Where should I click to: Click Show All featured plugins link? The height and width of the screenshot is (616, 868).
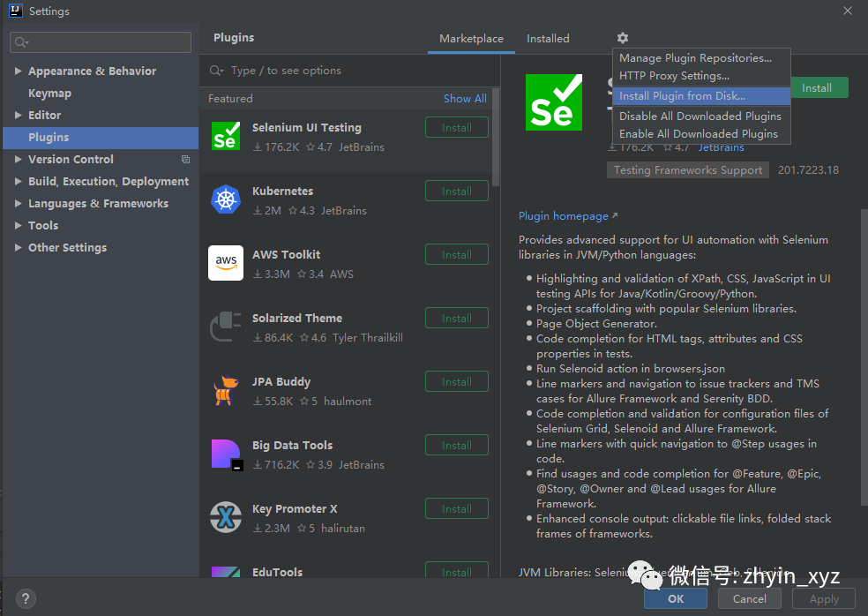[465, 99]
